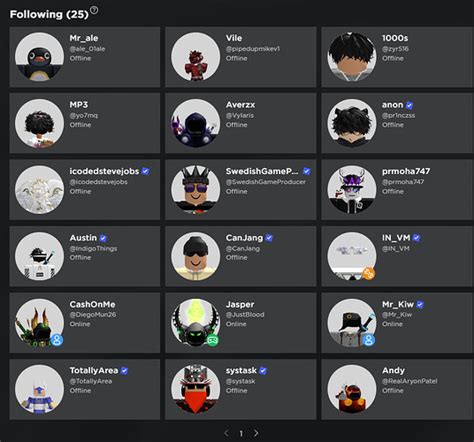Open Mr_ale's profile name link
This screenshot has width=474, height=442.
(x=84, y=38)
